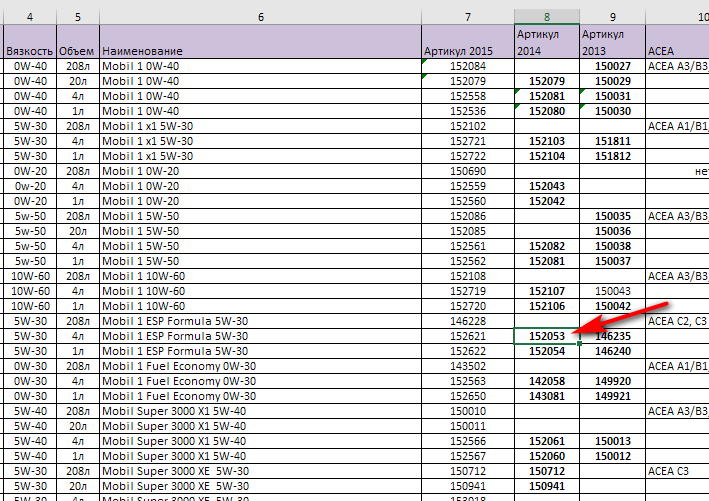Select cell with value 152061
709x501 pixels.
547,441
